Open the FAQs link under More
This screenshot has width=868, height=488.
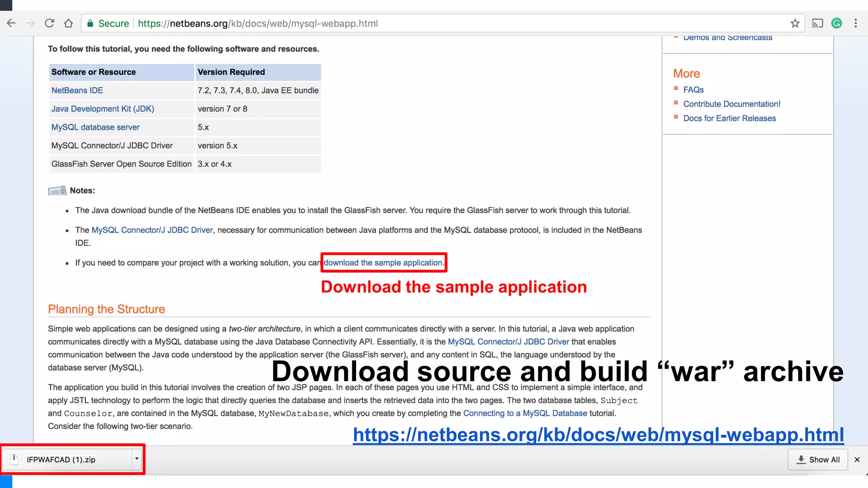[693, 90]
